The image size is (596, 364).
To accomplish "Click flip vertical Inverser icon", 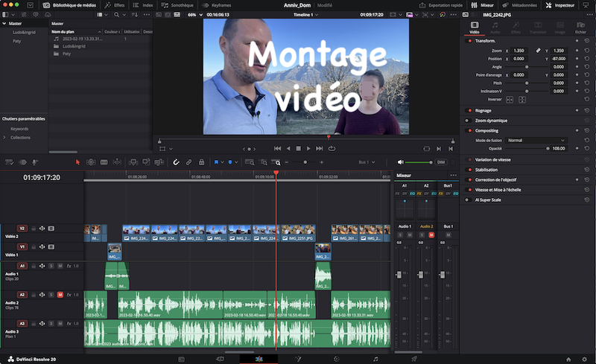I will pos(522,100).
